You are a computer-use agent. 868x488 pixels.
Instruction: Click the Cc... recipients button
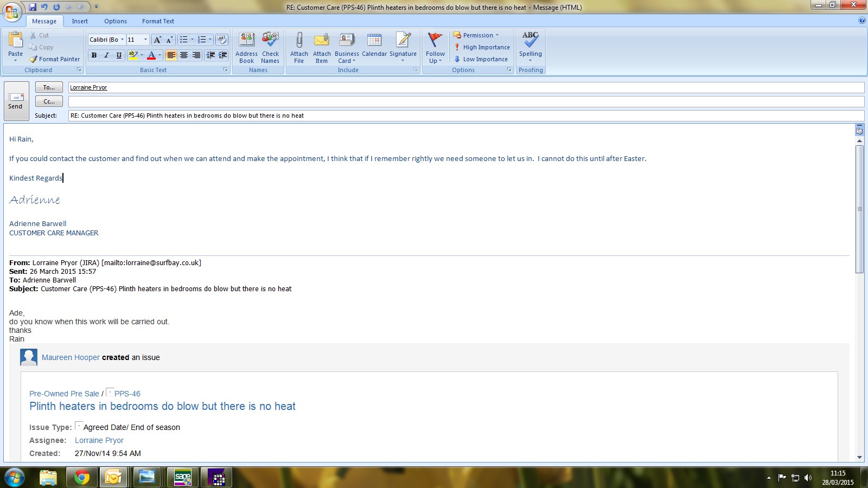tap(49, 101)
